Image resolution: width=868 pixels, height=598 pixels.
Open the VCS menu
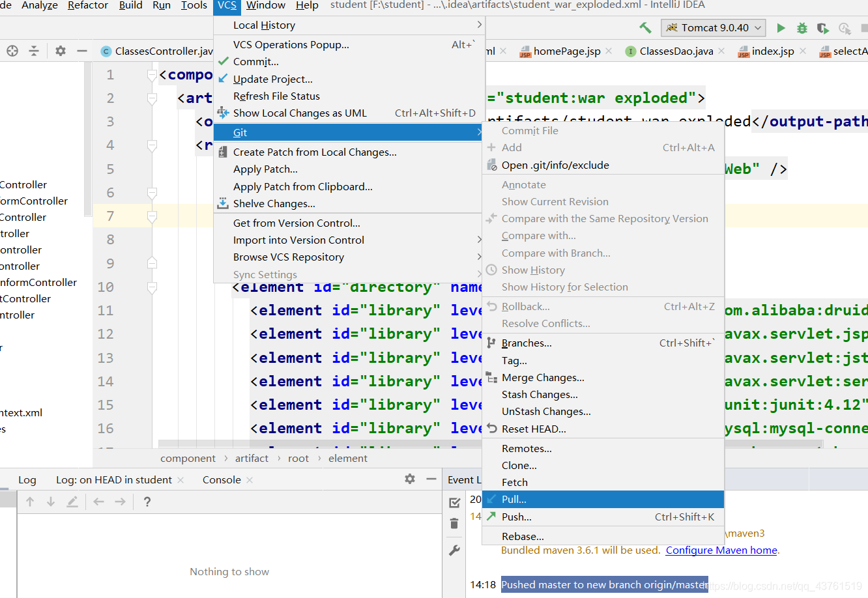coord(227,6)
